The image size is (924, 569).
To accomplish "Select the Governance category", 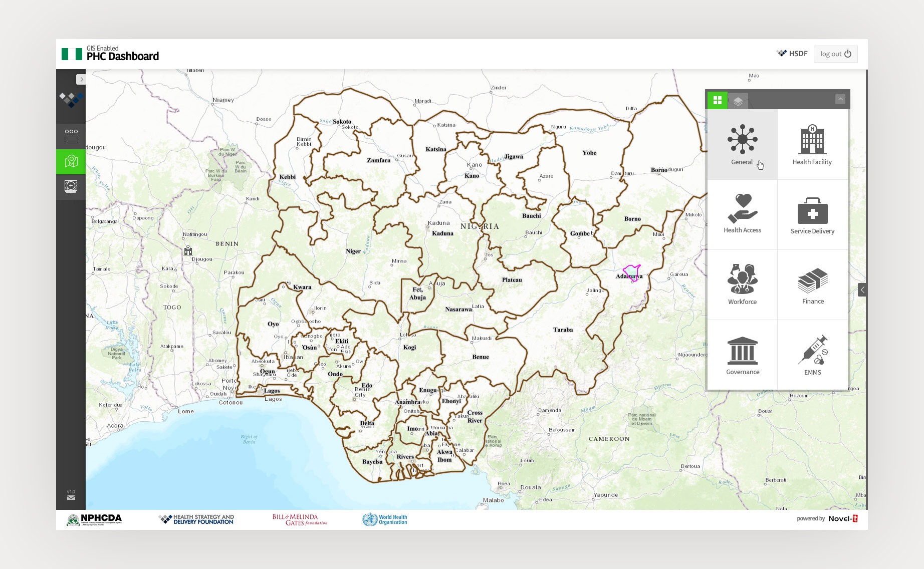I will 742,355.
